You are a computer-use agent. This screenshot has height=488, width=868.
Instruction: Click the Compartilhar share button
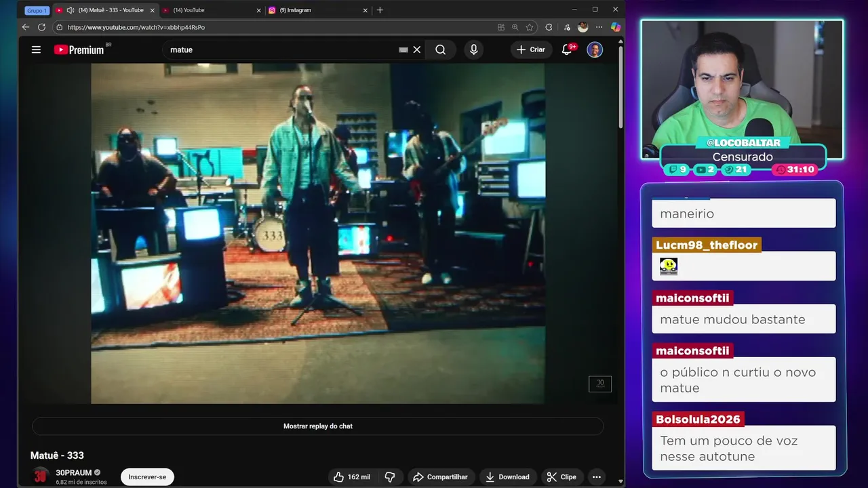(x=440, y=477)
